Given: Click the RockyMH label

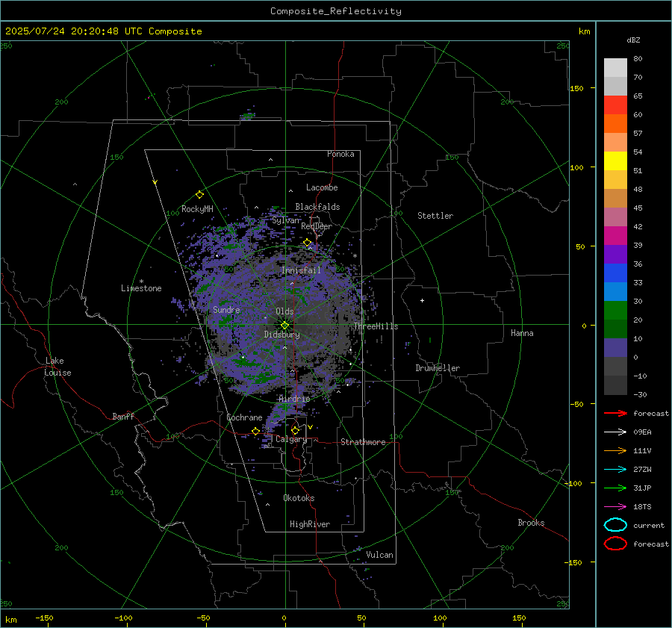Looking at the screenshot, I should click(197, 209).
